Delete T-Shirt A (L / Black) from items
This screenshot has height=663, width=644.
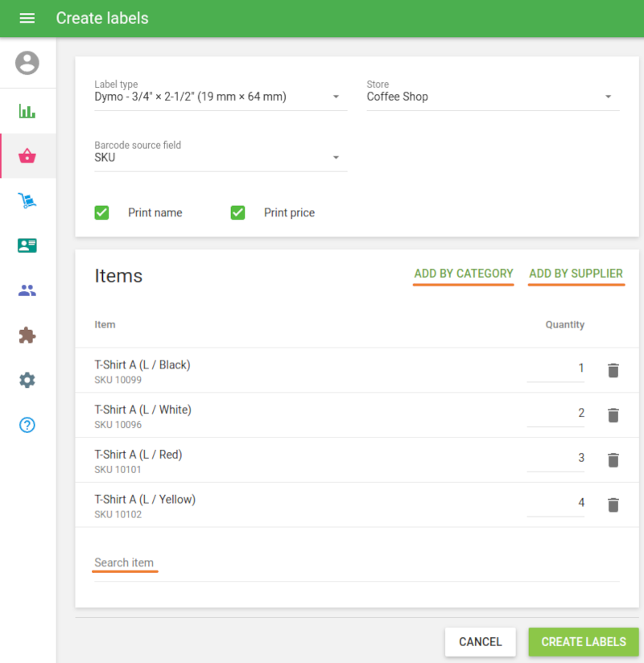pos(613,370)
